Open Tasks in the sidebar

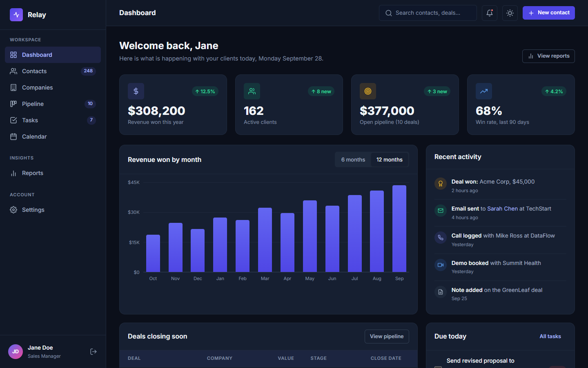click(53, 120)
